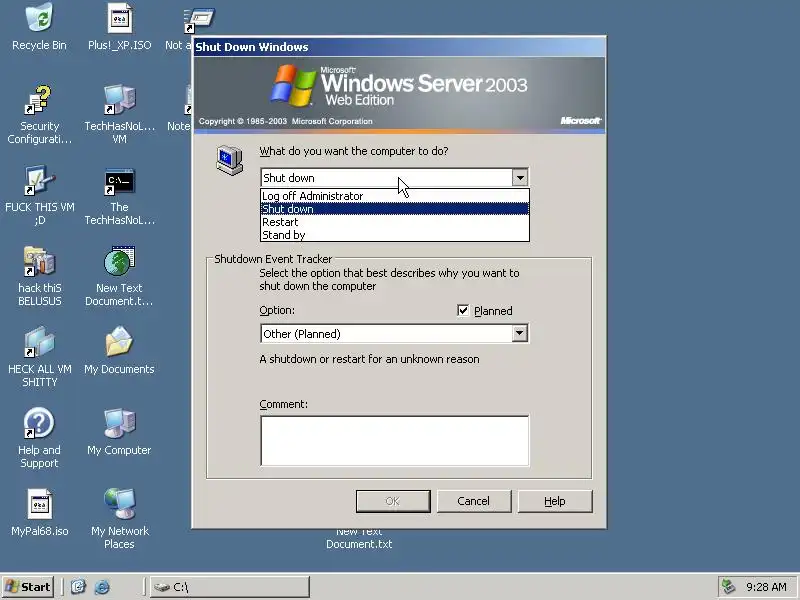This screenshot has width=800, height=600.
Task: Select the TechHasNoL... VM shortcut icon
Action: pos(119,99)
